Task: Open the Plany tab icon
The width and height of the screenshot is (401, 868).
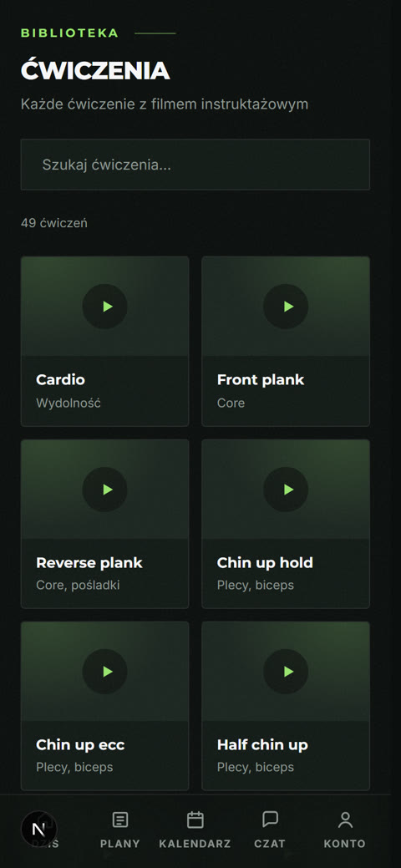Action: 120,820
